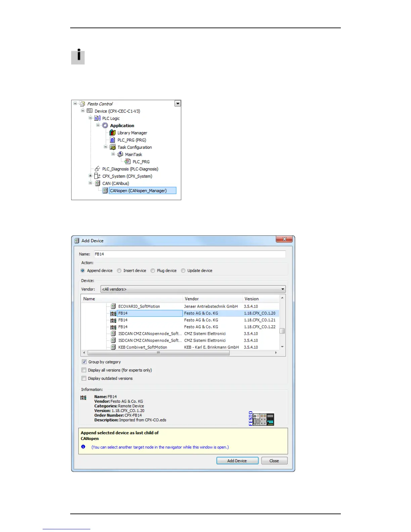This screenshot has width=411, height=532.
Task: Sort the device list by Name column
Action: pos(132,299)
